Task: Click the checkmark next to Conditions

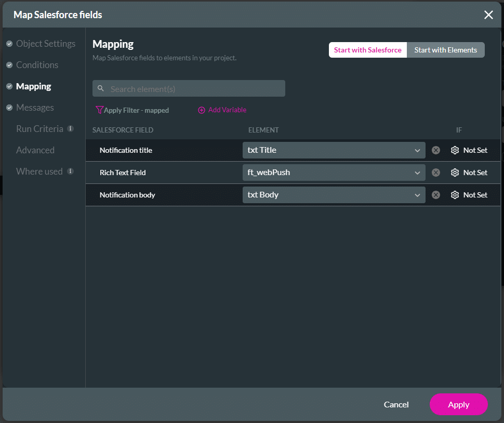Action: (9, 65)
